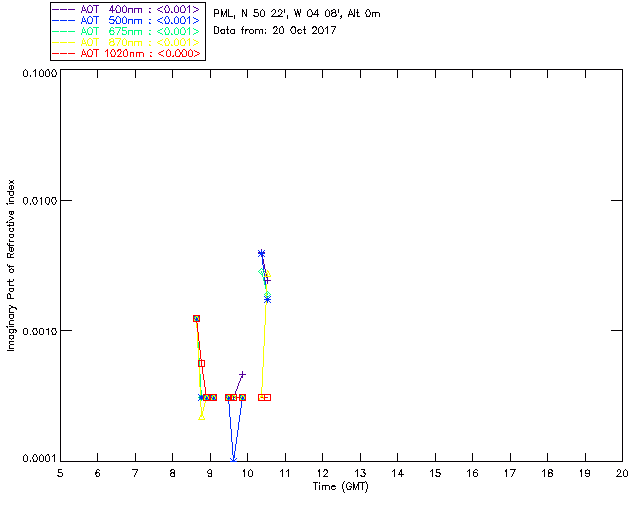Click the x-axis tick label 15

(x=435, y=473)
